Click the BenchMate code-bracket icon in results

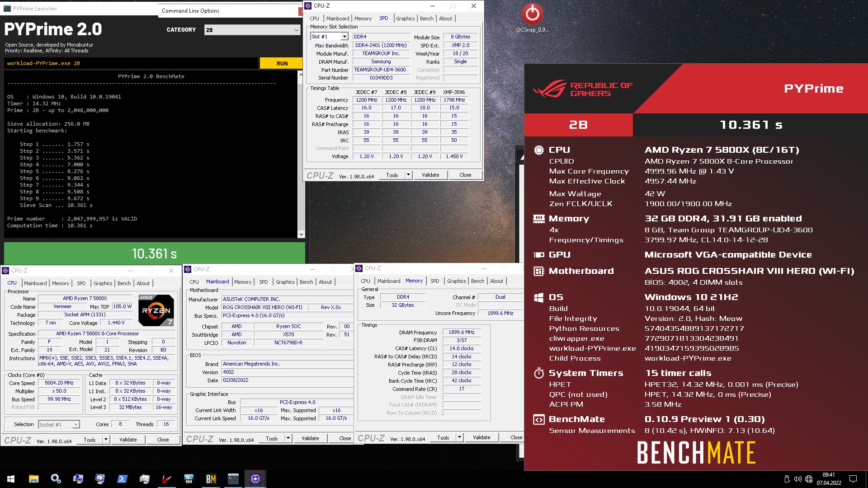click(538, 419)
